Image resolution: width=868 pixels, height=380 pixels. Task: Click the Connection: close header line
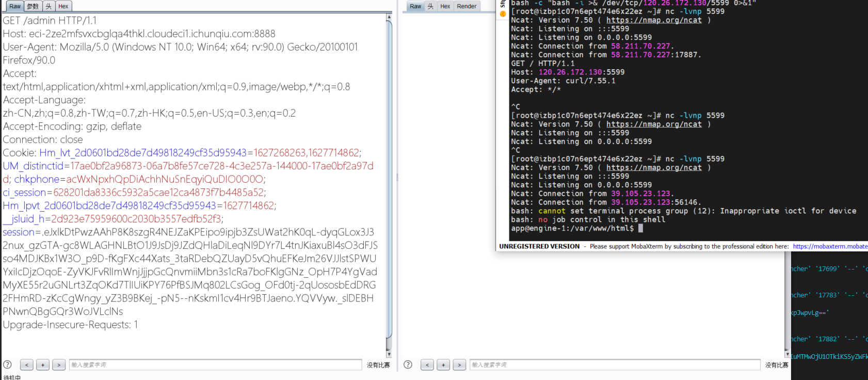(x=43, y=139)
